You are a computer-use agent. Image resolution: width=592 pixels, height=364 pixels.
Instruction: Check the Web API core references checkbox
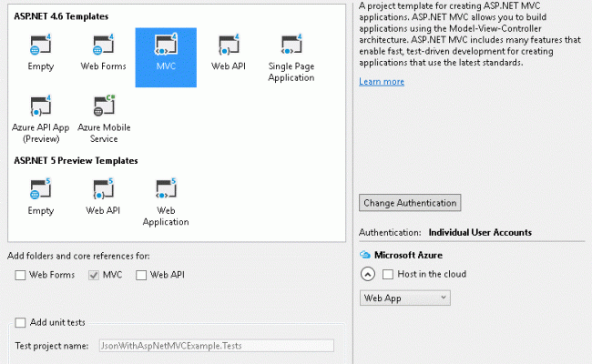(141, 275)
